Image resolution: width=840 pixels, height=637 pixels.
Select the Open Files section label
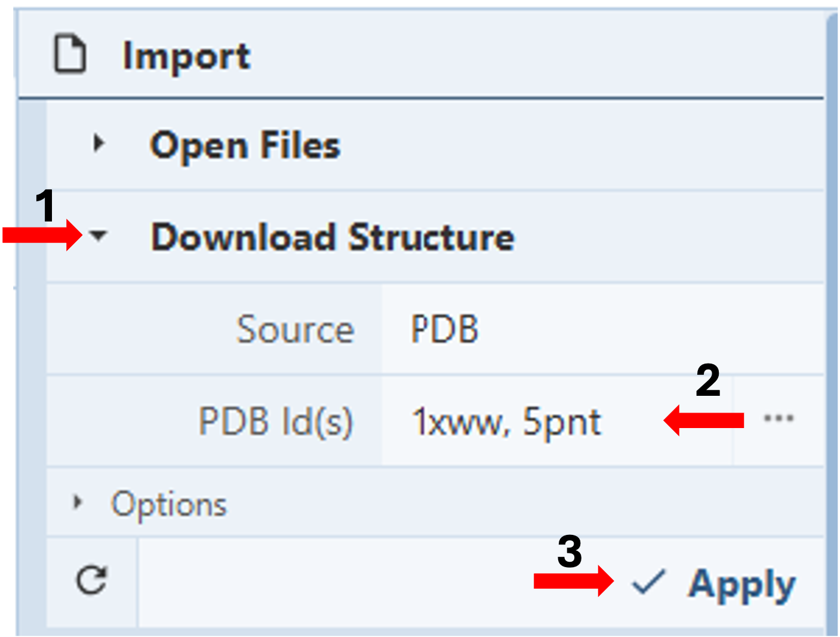(x=245, y=146)
